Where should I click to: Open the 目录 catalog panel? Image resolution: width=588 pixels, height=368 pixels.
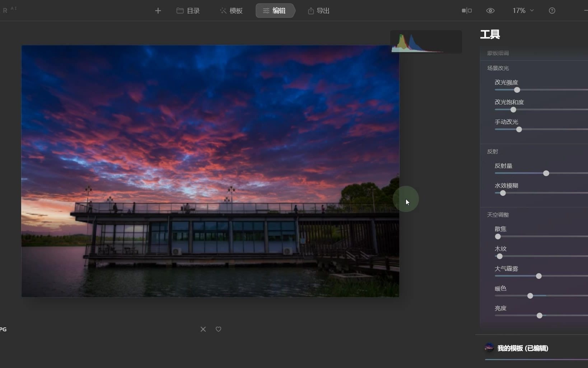pyautogui.click(x=188, y=10)
